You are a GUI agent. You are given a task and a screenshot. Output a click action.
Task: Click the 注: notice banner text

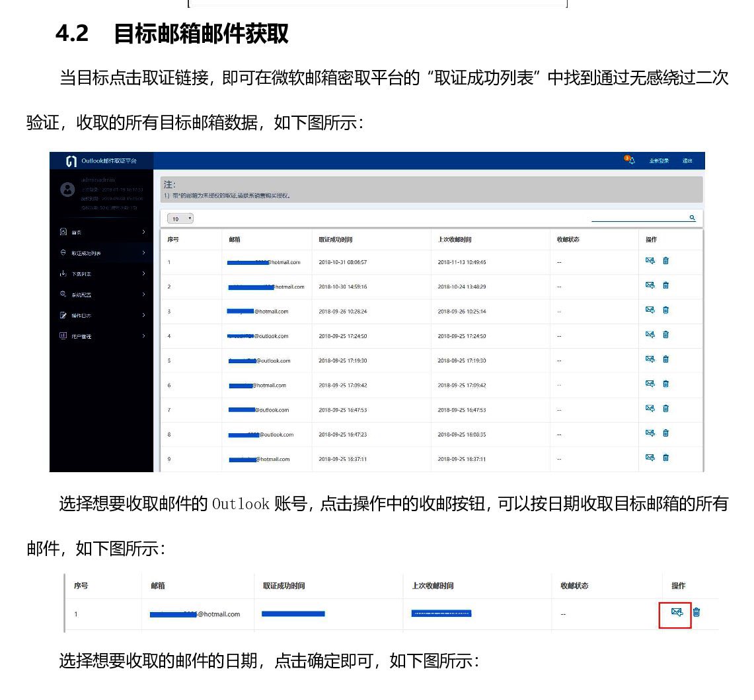[170, 184]
